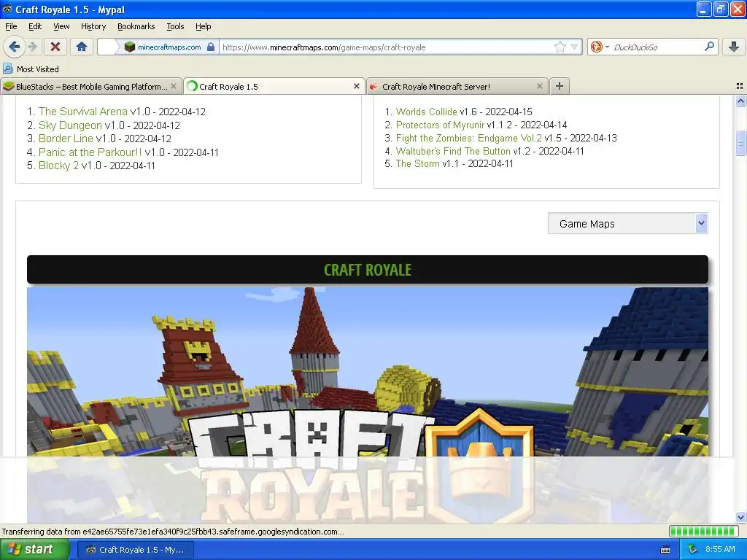Close the BlueStacks tab
The image size is (747, 560).
174,86
